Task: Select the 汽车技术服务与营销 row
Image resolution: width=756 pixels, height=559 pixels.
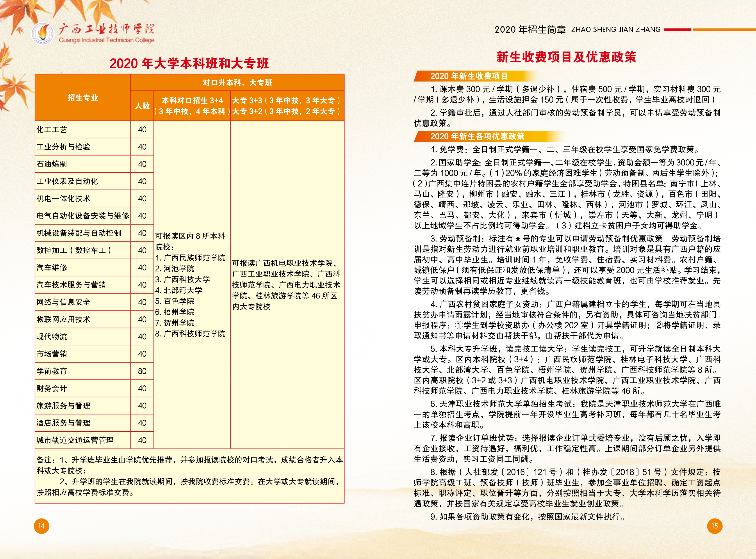Action: pos(94,285)
